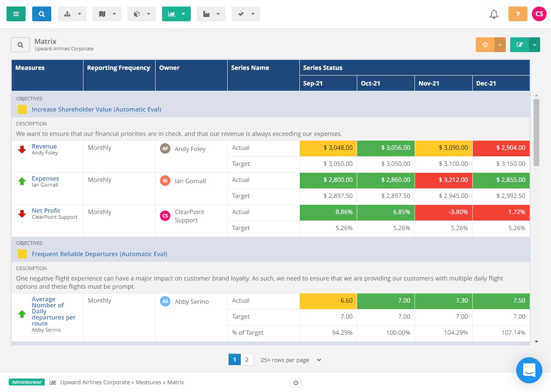The height and width of the screenshot is (392, 551).
Task: Click the yellow status square for Frequent Reliable Departures
Action: point(22,254)
